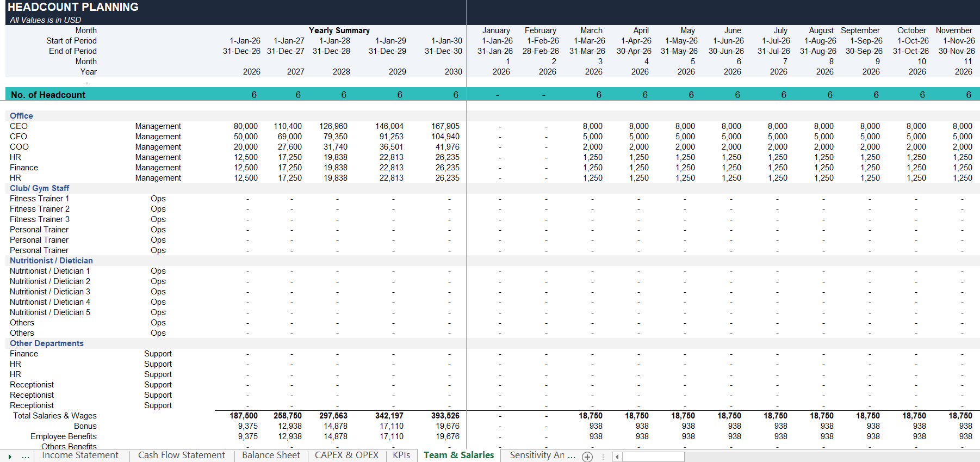Viewport: 980px width, 462px height.
Task: Go to the KPIs sheet tab
Action: tap(401, 455)
